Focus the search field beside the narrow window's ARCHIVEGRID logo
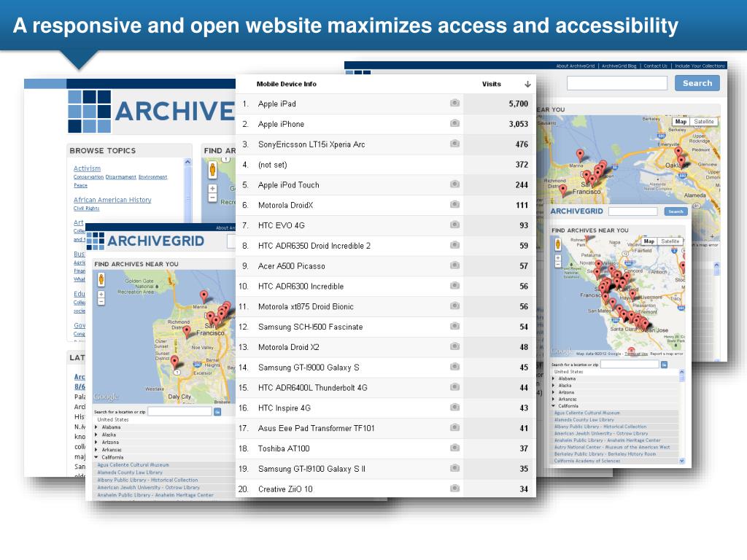 [x=633, y=211]
